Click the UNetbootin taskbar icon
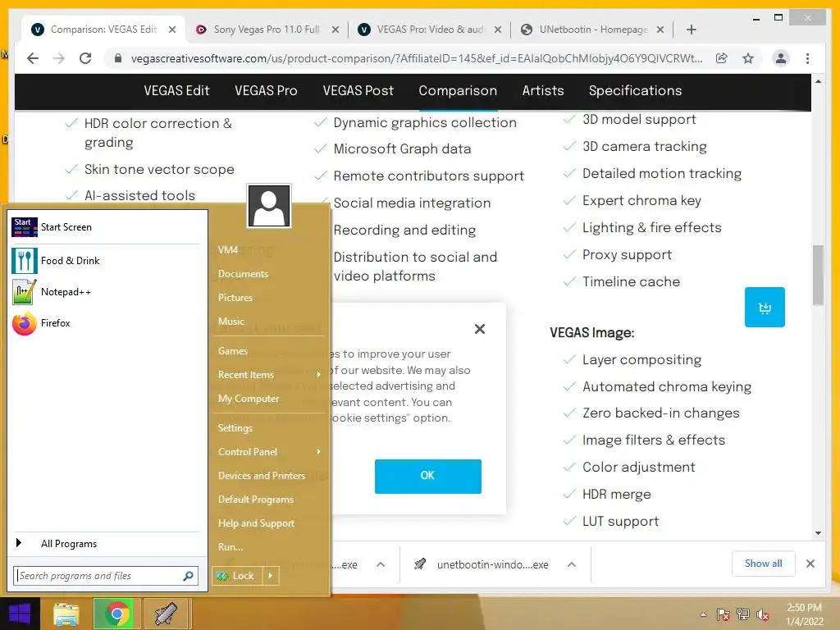Image resolution: width=840 pixels, height=630 pixels. pyautogui.click(x=167, y=614)
